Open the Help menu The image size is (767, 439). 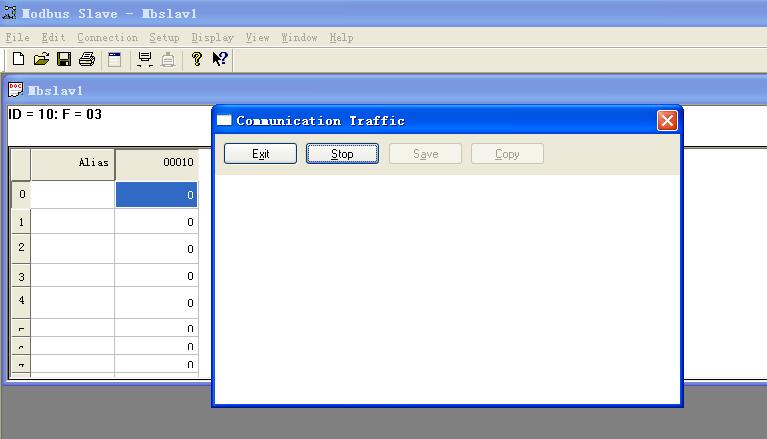(x=341, y=38)
